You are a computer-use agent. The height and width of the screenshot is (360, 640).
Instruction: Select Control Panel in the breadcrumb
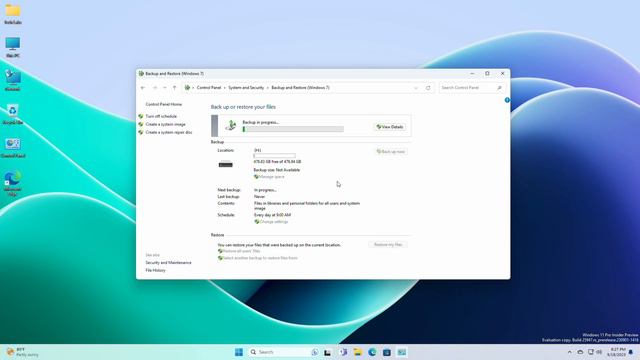click(209, 88)
